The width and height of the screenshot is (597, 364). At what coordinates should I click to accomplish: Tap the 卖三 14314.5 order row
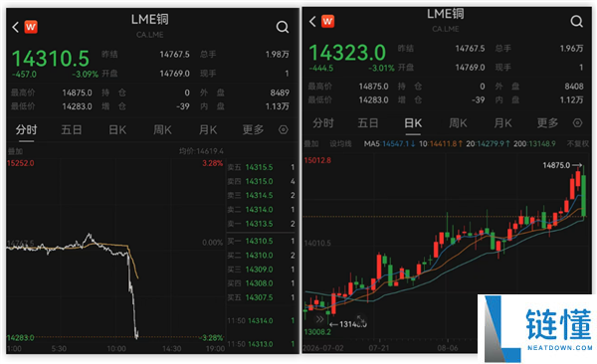(261, 195)
